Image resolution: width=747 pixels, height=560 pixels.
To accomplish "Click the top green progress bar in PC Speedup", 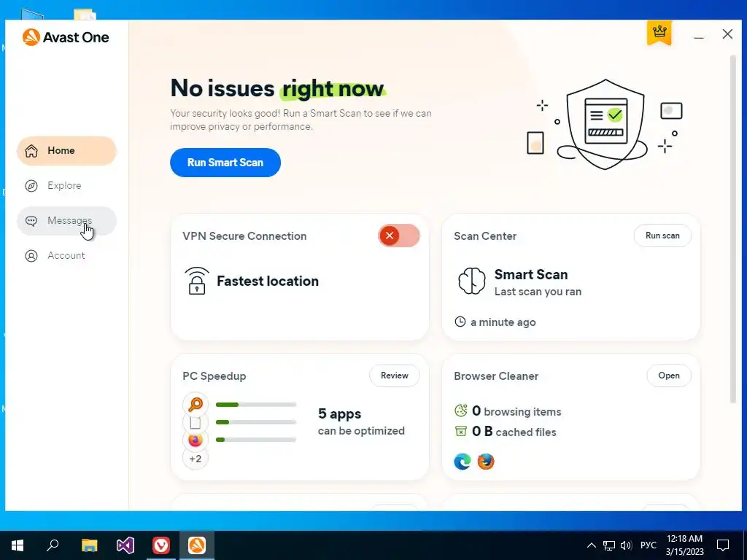I will (256, 405).
